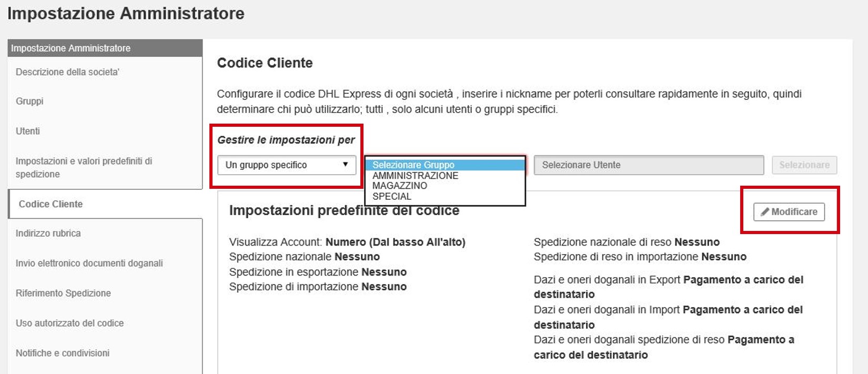Open Notifiche e condivisioni section

[63, 353]
